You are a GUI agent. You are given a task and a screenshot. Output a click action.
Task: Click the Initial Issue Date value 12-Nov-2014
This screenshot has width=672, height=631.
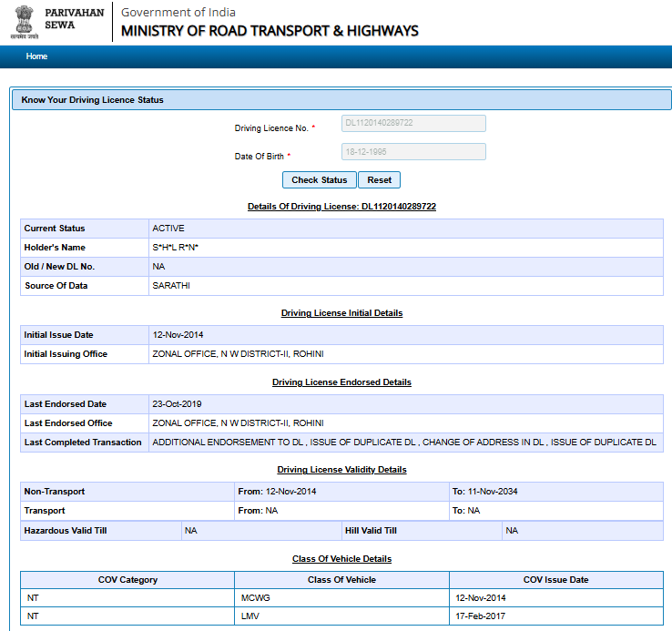[178, 335]
